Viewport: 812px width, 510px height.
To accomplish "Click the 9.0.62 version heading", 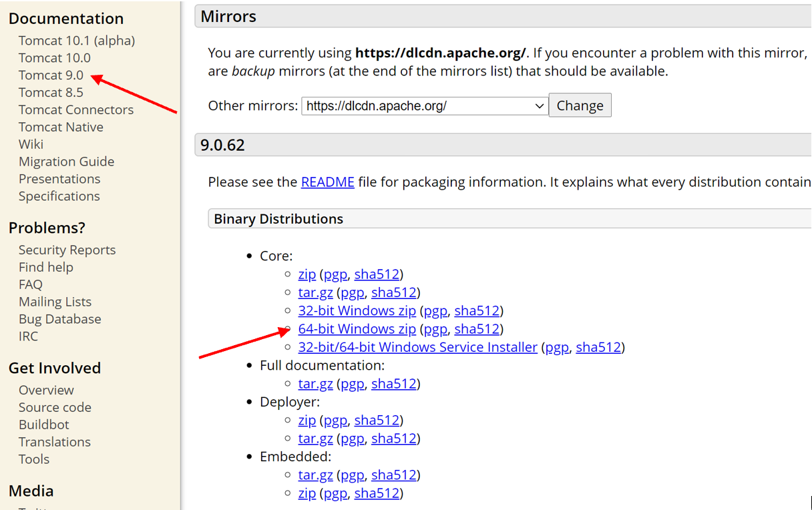I will point(223,145).
